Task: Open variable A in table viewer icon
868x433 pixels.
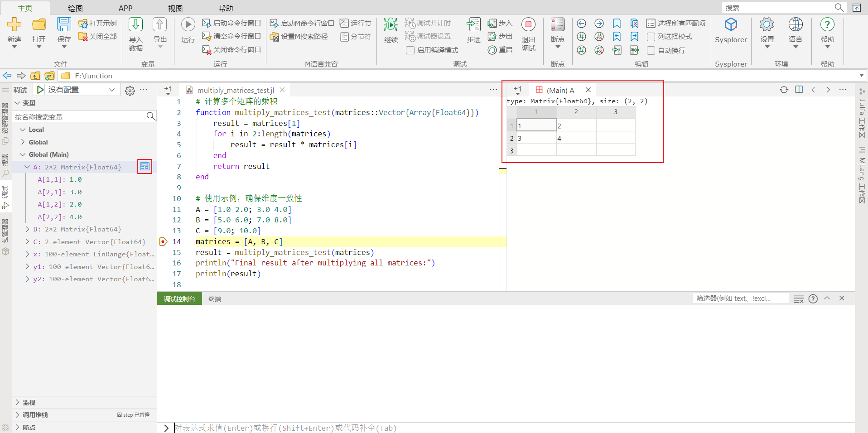Action: [x=145, y=167]
